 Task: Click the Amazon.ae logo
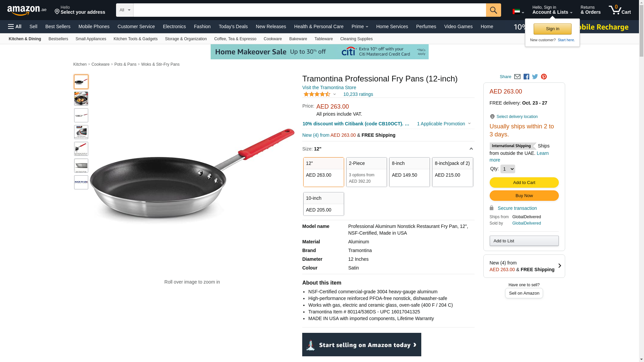27,10
